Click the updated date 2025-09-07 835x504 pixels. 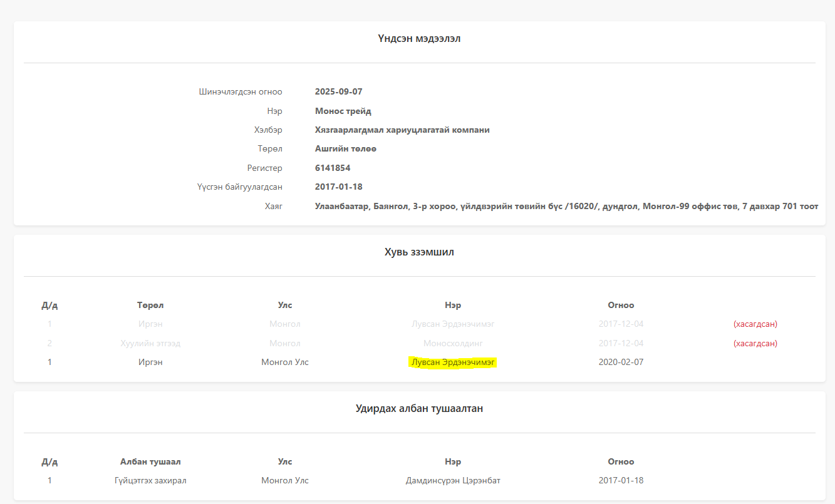point(338,91)
